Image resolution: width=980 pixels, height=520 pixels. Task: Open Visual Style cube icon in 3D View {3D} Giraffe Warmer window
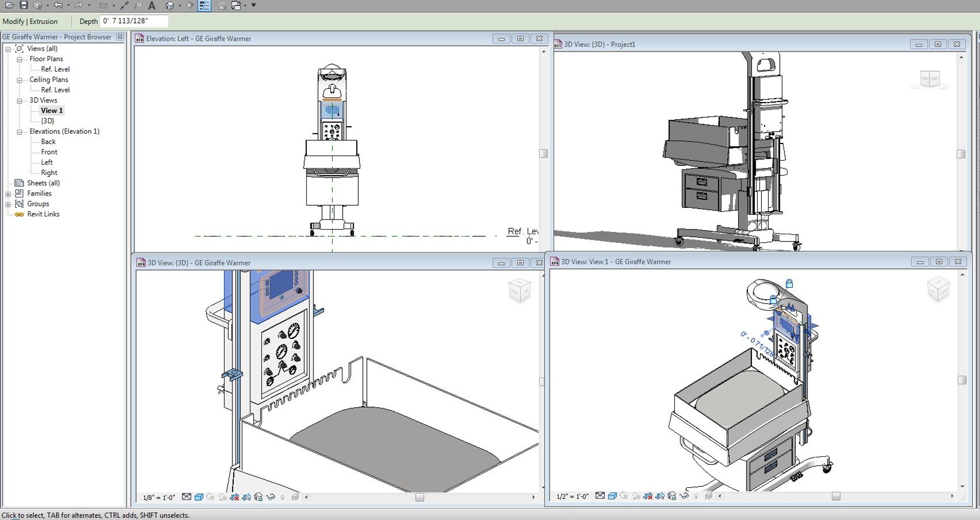tap(199, 497)
